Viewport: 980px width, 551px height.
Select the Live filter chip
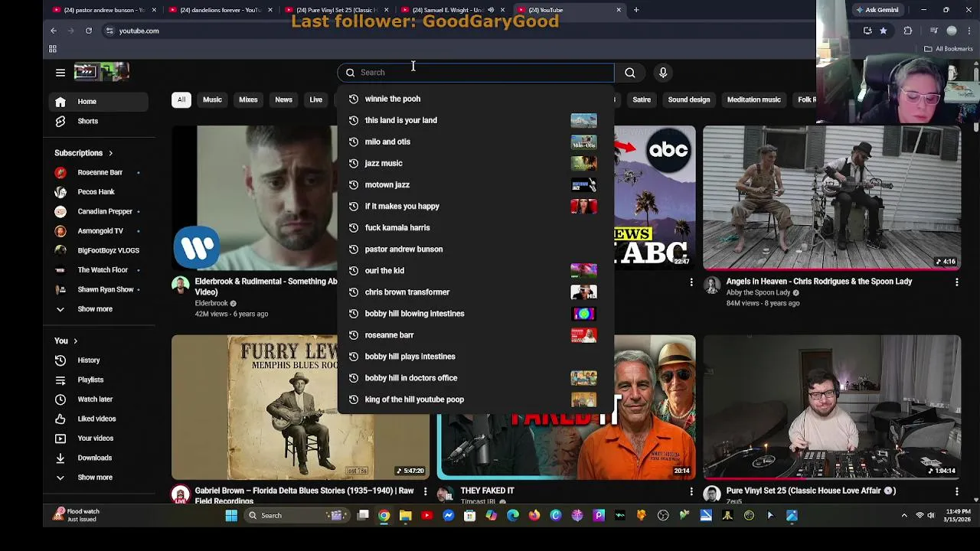coord(315,99)
